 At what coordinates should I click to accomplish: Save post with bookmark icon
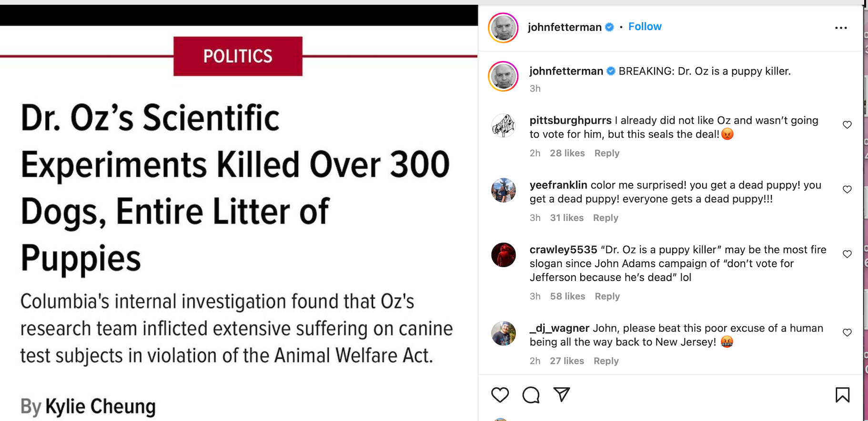842,395
